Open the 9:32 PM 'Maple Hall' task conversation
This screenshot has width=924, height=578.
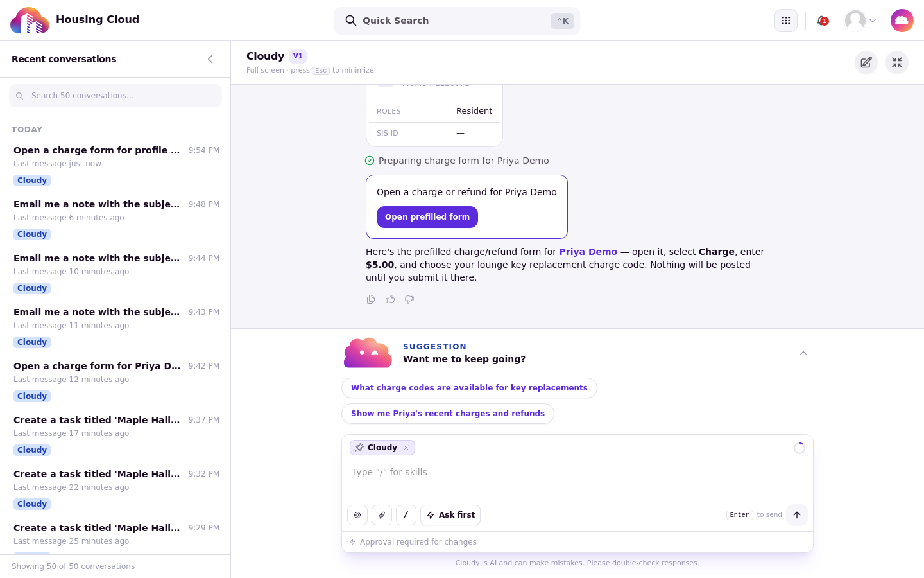[116, 489]
